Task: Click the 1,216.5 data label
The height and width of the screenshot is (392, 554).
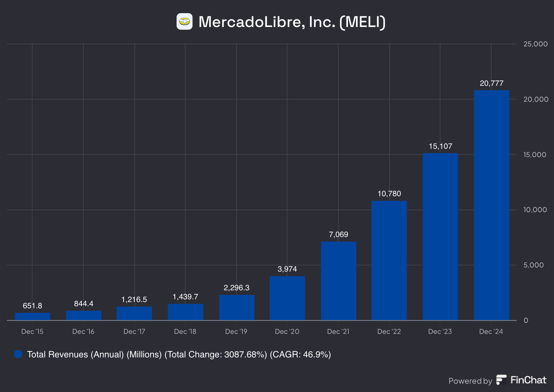Action: point(134,299)
